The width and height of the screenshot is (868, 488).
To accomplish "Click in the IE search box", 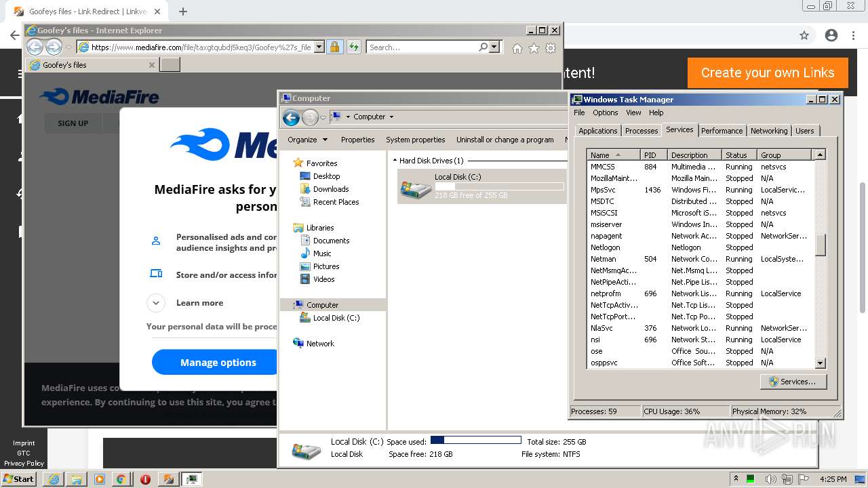I will click(422, 47).
